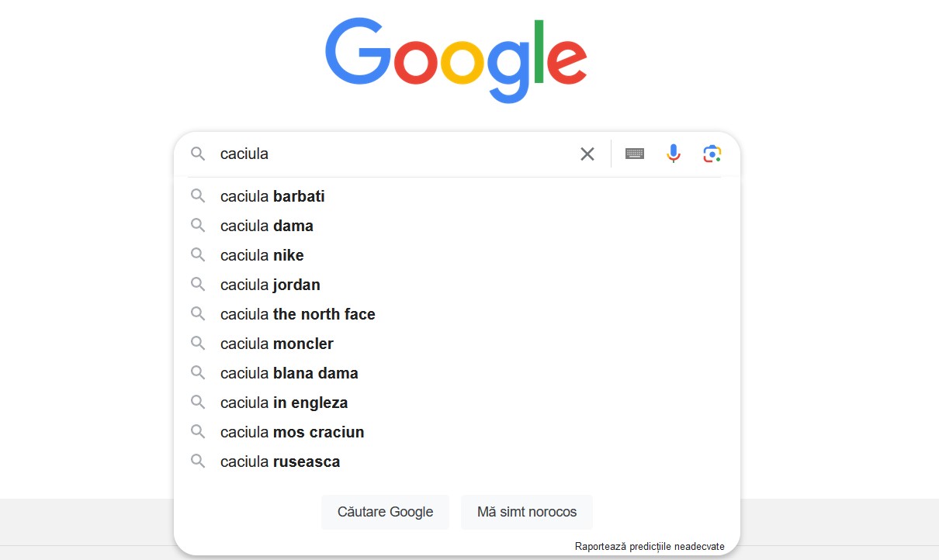Click the search icon beside 'caciula moncler'
The image size is (939, 560).
coord(199,344)
